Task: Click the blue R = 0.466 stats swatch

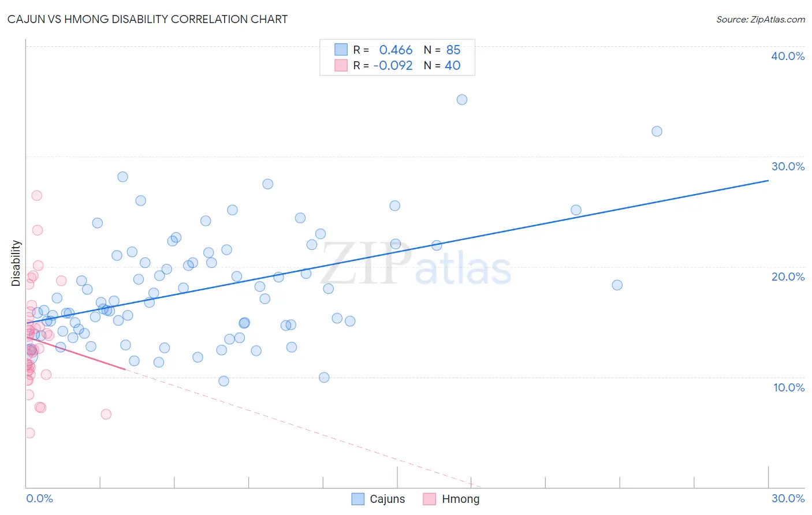Action: pyautogui.click(x=341, y=50)
